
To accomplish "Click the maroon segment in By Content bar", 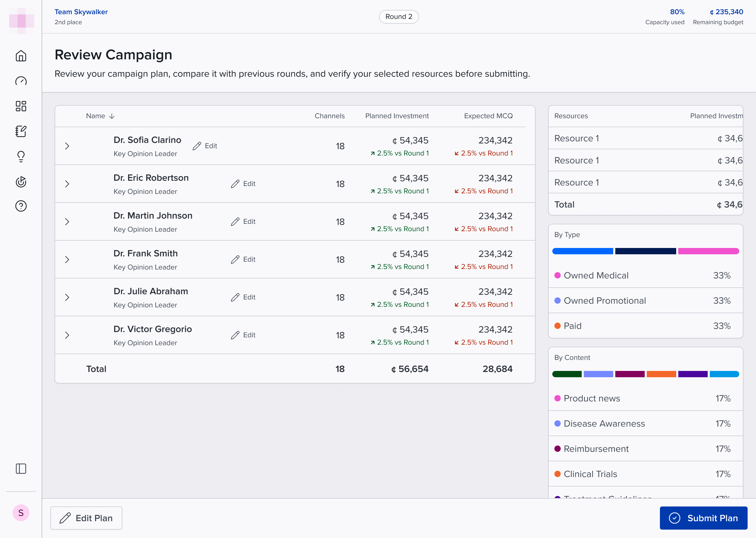I will [x=629, y=374].
